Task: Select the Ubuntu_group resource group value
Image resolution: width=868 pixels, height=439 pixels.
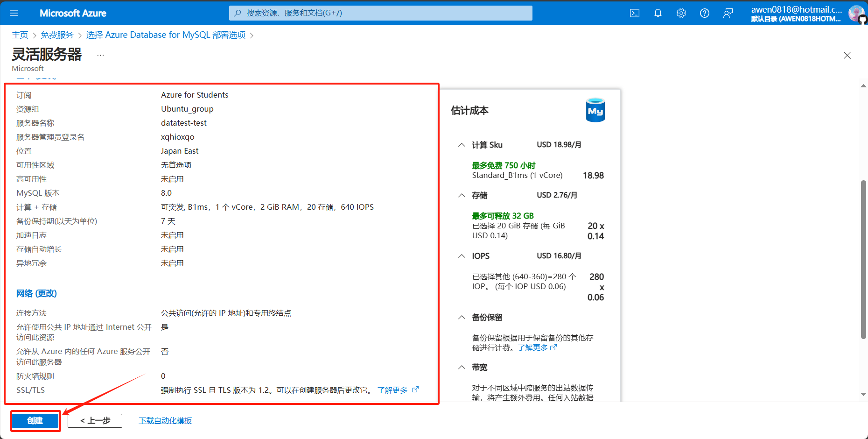Action: click(187, 109)
